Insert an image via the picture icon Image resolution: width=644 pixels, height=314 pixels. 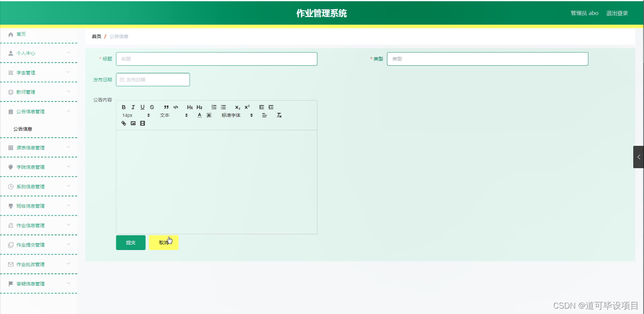point(133,123)
